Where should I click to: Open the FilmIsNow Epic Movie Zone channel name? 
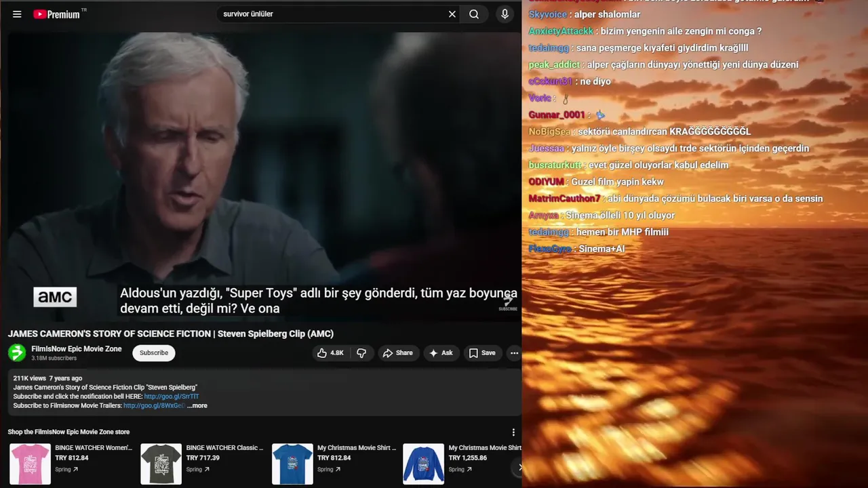tap(77, 349)
